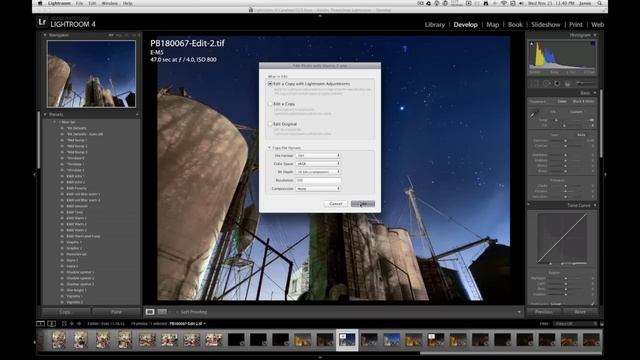
Task: Open the Library module
Action: 435,24
